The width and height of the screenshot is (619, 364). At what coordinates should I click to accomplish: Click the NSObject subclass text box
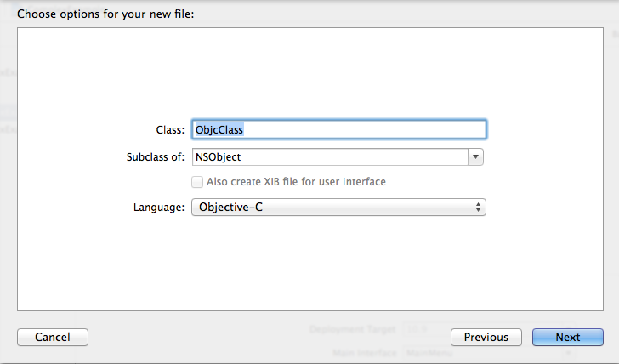pos(329,157)
